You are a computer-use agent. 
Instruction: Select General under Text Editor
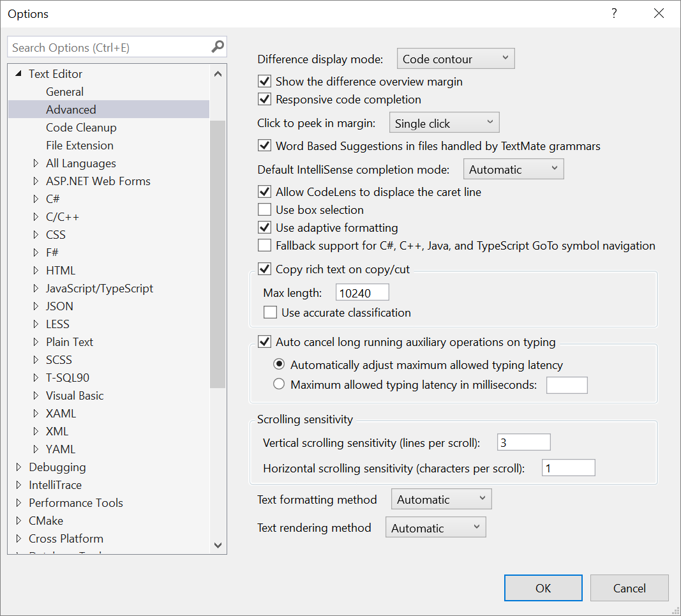tap(64, 92)
